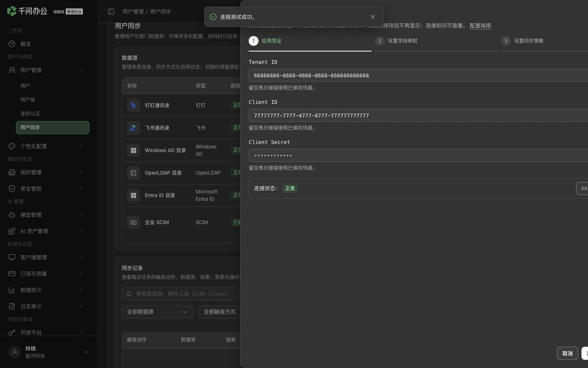This screenshot has height=368, width=588.
Task: Switch to step 1 应用凭证
Action: pos(310,41)
